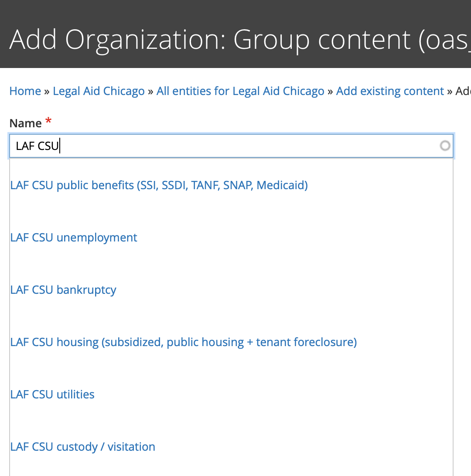Pick LAF CSU bankruptcy suggestion
Image resolution: width=471 pixels, height=476 pixels.
point(63,290)
